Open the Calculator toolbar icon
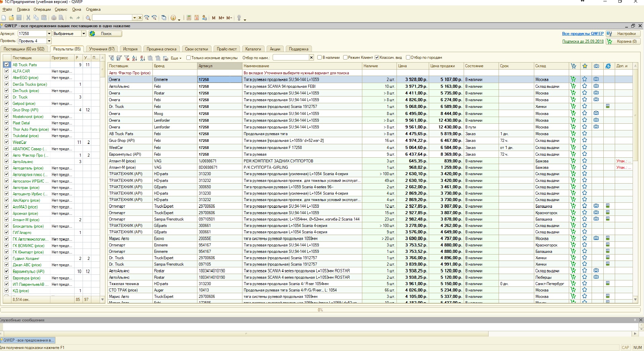 point(189,18)
